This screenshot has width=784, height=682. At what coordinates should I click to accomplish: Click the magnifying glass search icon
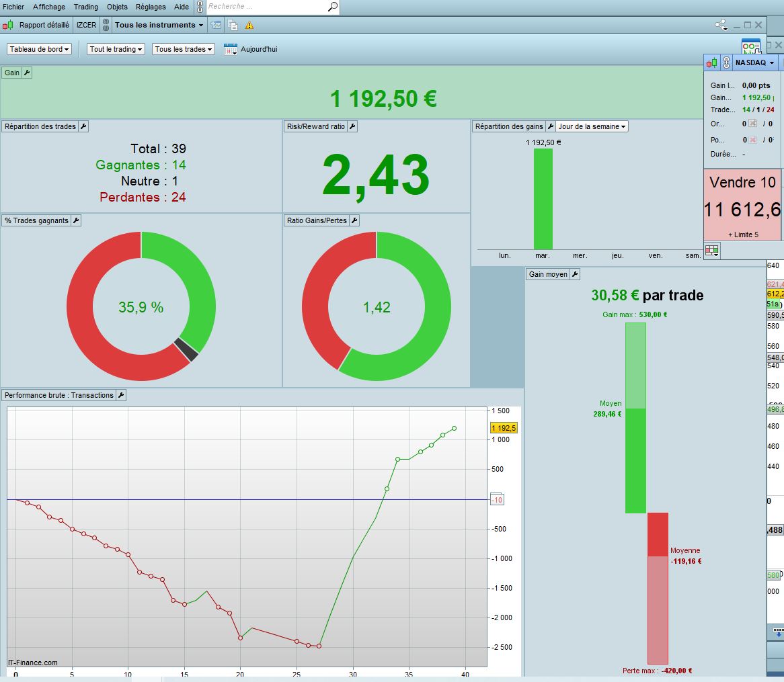point(333,7)
